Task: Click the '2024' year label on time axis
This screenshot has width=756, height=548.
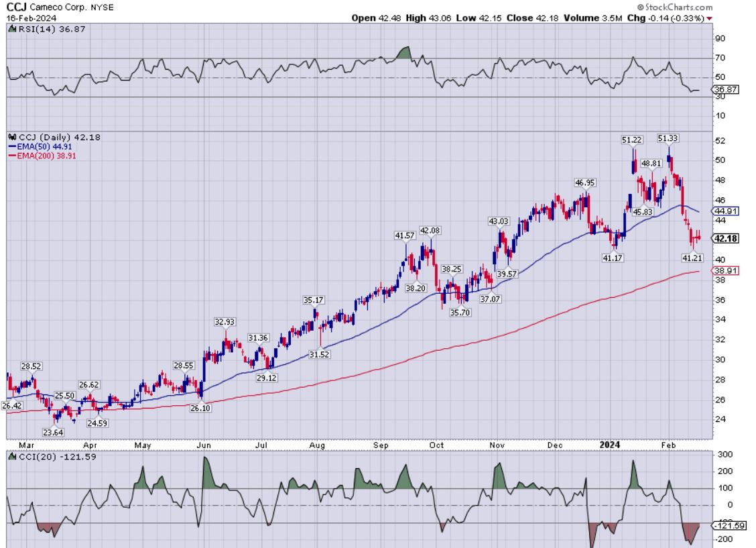Action: pyautogui.click(x=609, y=445)
